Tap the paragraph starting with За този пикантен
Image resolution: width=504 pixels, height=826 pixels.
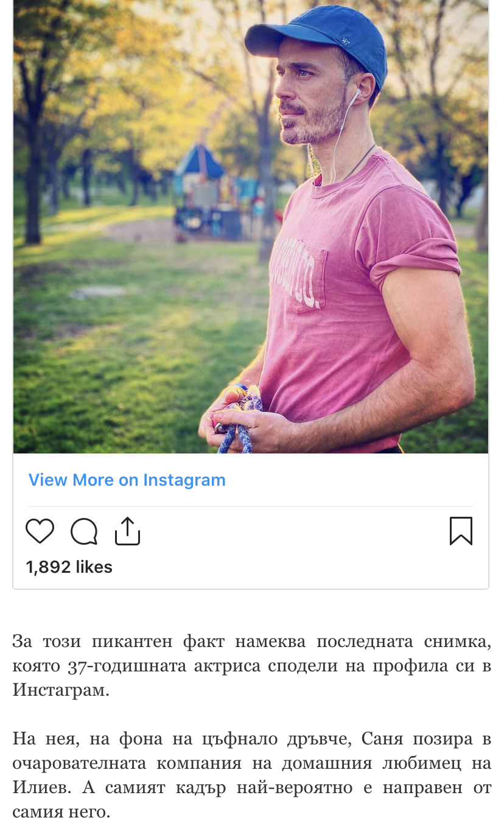click(251, 667)
